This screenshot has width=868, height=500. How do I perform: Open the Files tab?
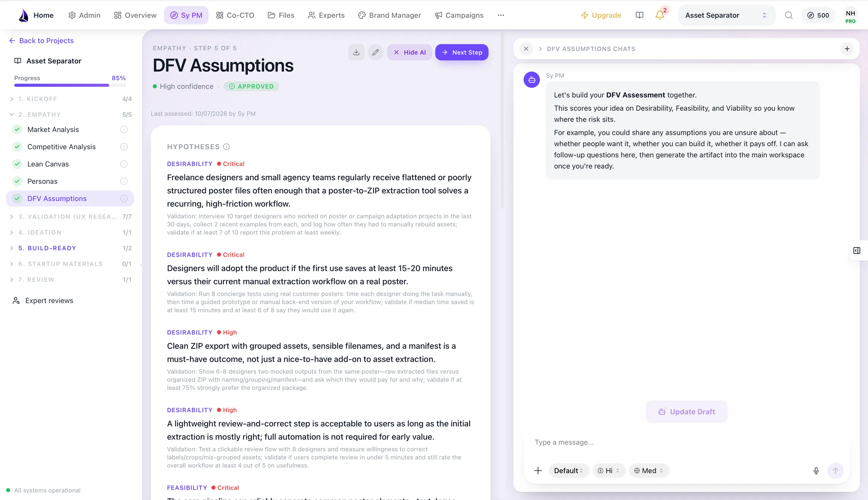(x=281, y=15)
